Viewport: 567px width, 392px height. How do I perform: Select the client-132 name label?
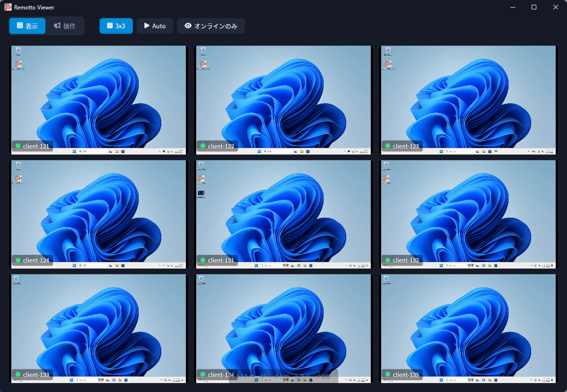pyautogui.click(x=406, y=260)
